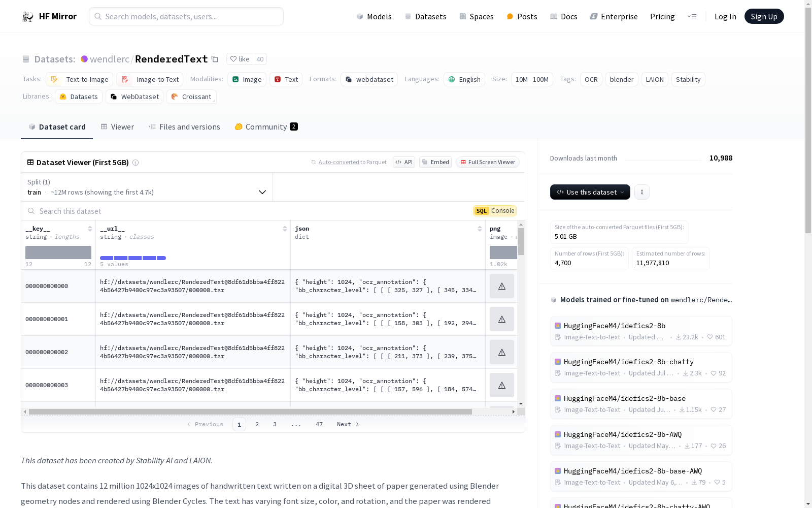Open Posts in the top navigation
Screen dimensions: 812x508
[522, 16]
